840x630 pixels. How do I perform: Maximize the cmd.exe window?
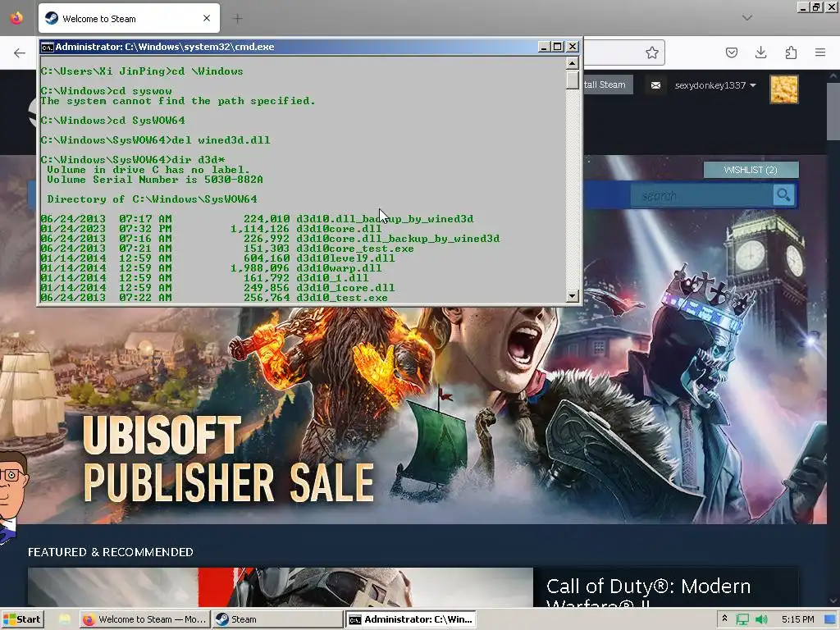tap(558, 47)
